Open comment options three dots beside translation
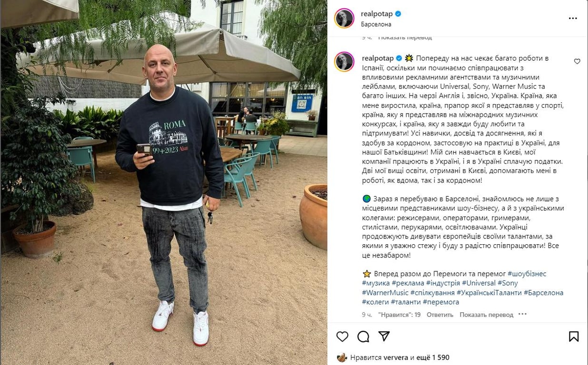The image size is (588, 365). coord(522,314)
